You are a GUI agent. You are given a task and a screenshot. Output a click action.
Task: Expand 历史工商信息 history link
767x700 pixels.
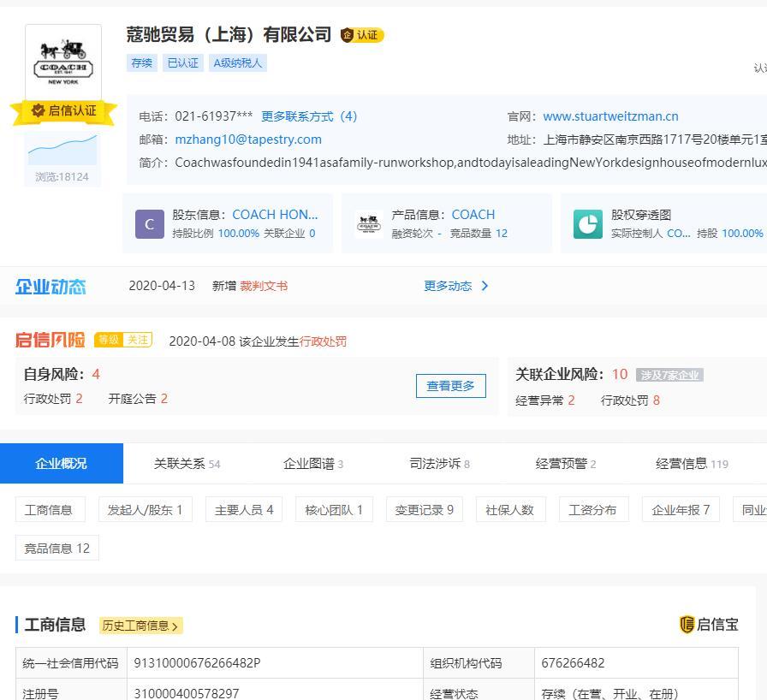(141, 626)
